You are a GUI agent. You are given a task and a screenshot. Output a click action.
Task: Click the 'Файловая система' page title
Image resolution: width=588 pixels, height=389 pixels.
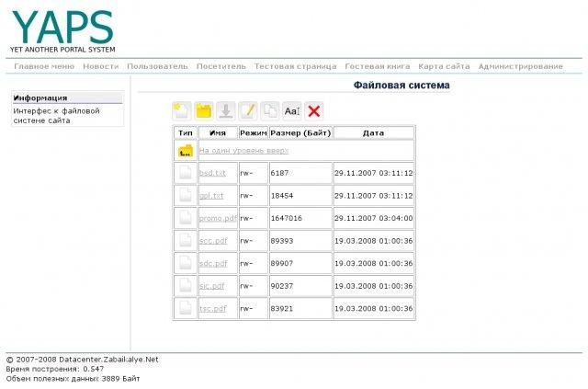point(401,86)
